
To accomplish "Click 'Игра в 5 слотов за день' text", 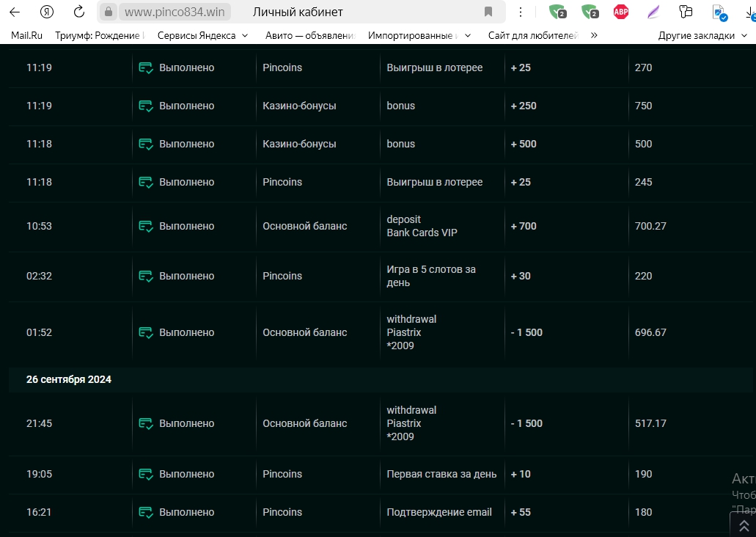I will (x=431, y=276).
